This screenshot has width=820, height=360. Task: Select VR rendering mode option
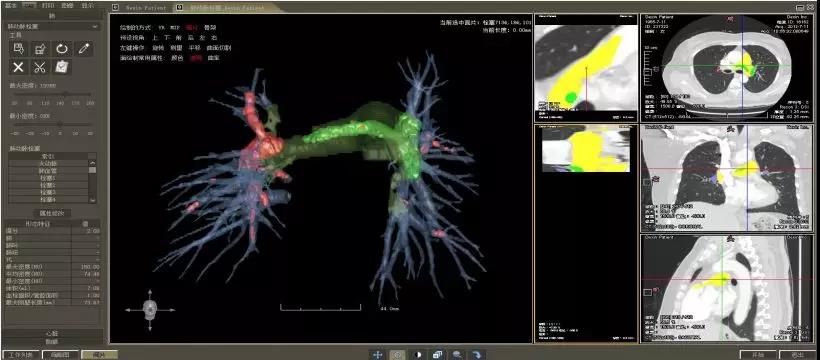click(162, 27)
